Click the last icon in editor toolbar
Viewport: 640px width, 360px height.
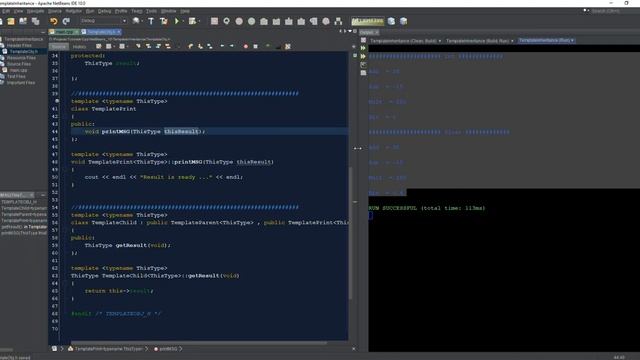click(x=288, y=47)
